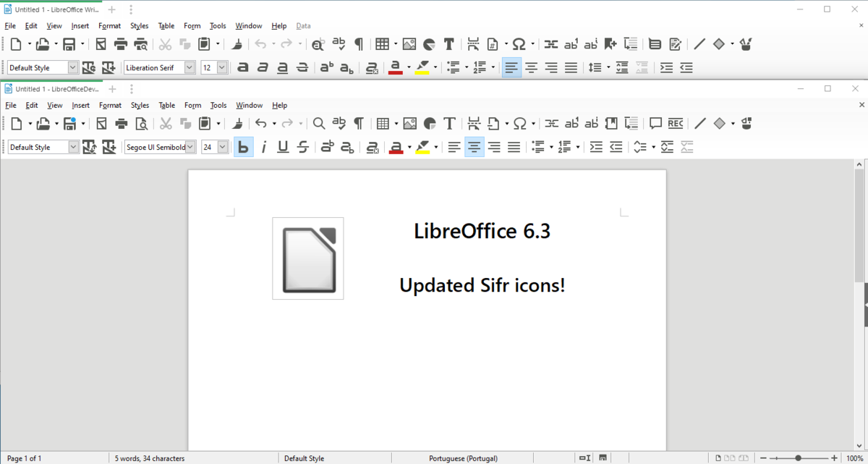Open the Format menu
Image resolution: width=868 pixels, height=464 pixels.
click(110, 105)
